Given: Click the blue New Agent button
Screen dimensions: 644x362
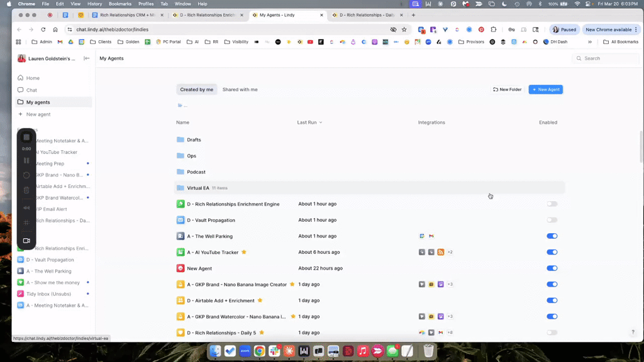Looking at the screenshot, I should pyautogui.click(x=545, y=90).
